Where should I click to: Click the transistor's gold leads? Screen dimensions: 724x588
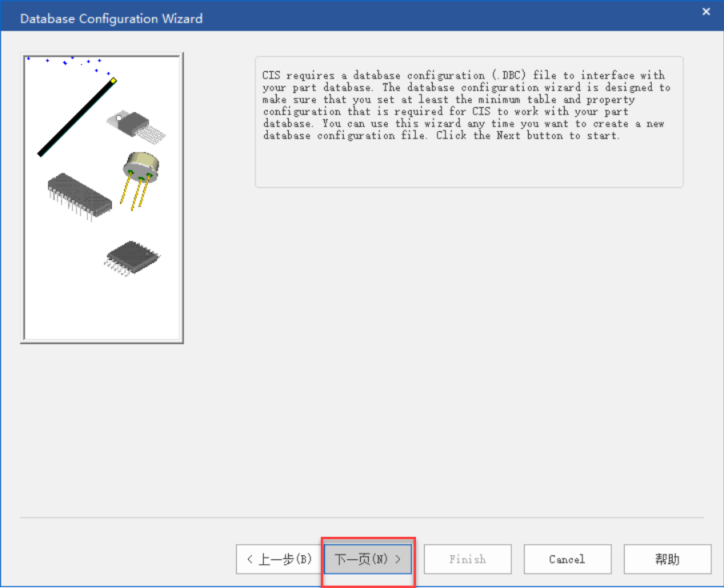pos(134,194)
